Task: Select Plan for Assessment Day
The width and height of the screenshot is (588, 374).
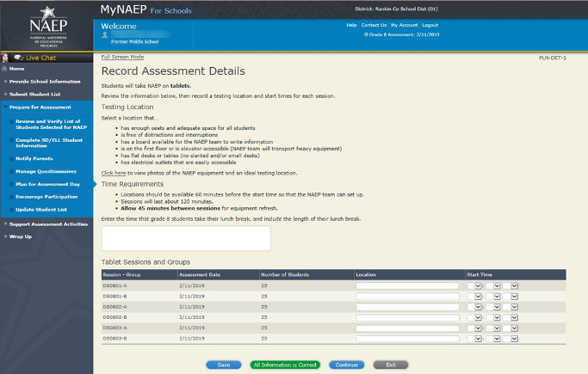Action: pyautogui.click(x=47, y=184)
